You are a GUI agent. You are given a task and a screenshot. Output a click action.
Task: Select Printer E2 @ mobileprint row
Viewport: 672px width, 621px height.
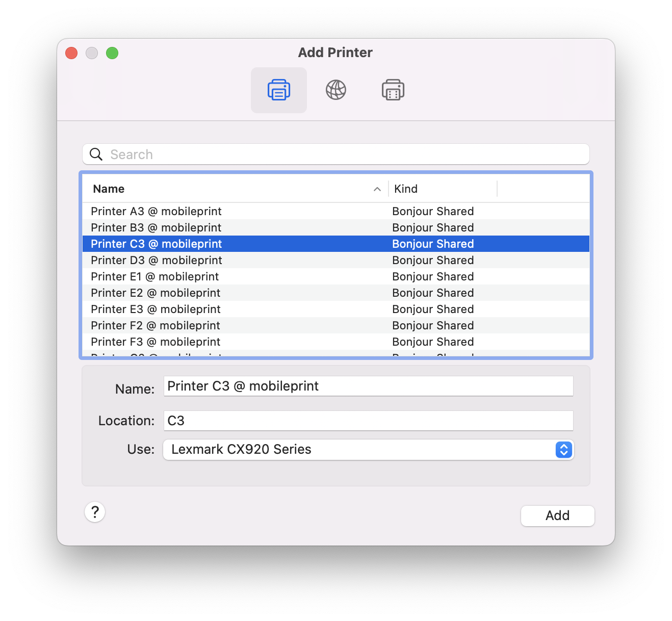click(336, 293)
